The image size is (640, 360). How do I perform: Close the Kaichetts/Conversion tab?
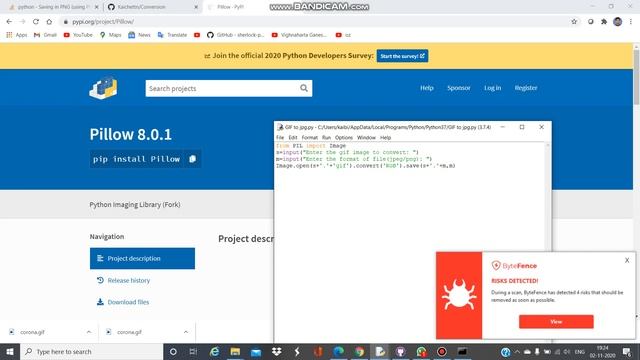(x=196, y=7)
